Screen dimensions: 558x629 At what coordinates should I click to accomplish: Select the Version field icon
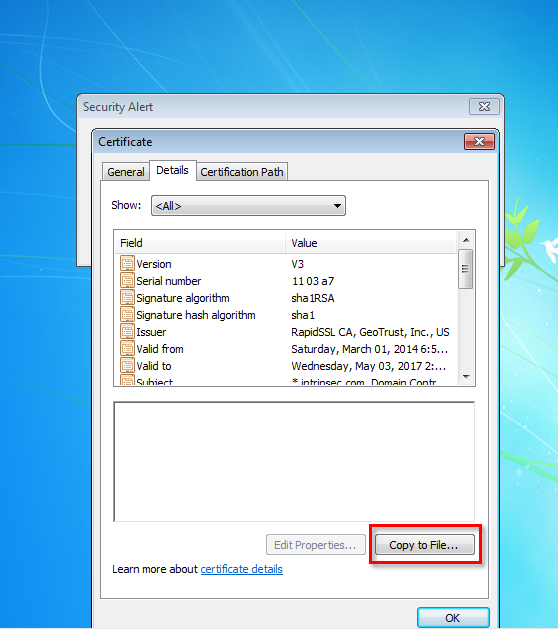pos(127,264)
